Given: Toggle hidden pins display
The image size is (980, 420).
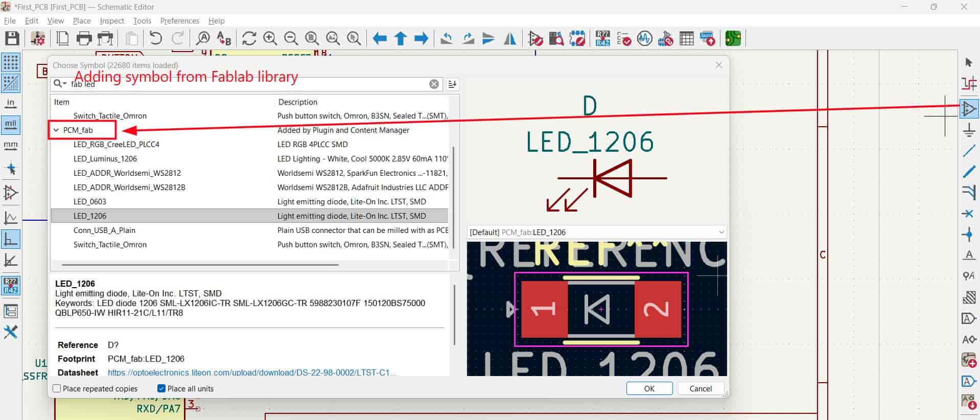Looking at the screenshot, I should [x=11, y=193].
